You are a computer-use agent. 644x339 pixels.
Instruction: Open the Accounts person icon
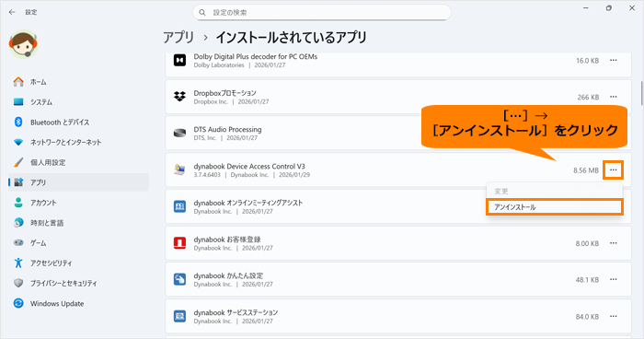point(18,203)
